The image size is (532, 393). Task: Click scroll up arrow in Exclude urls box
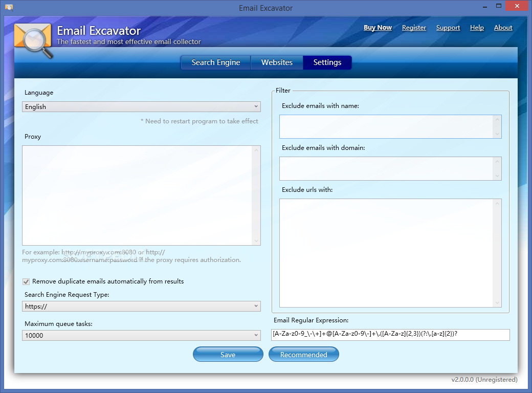(x=497, y=203)
